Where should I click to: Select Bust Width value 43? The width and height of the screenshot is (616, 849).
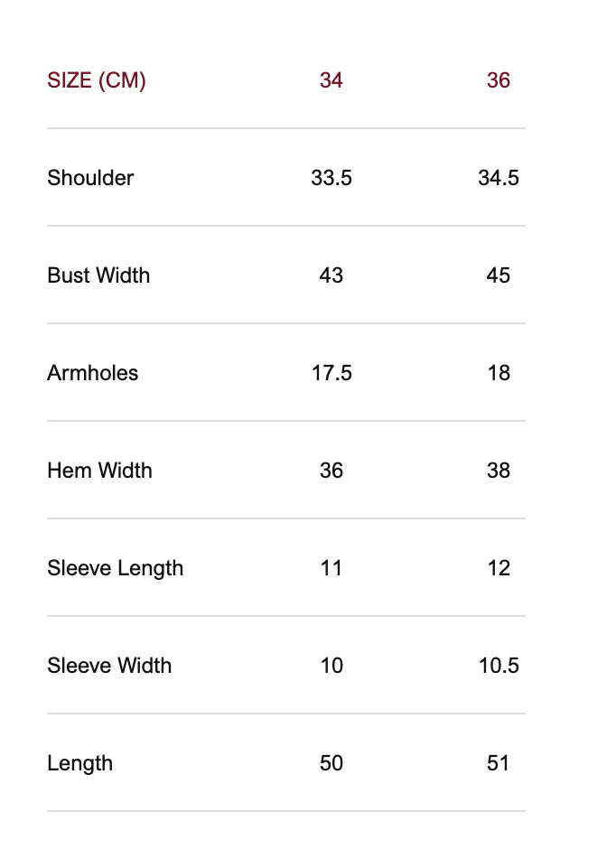coord(331,275)
